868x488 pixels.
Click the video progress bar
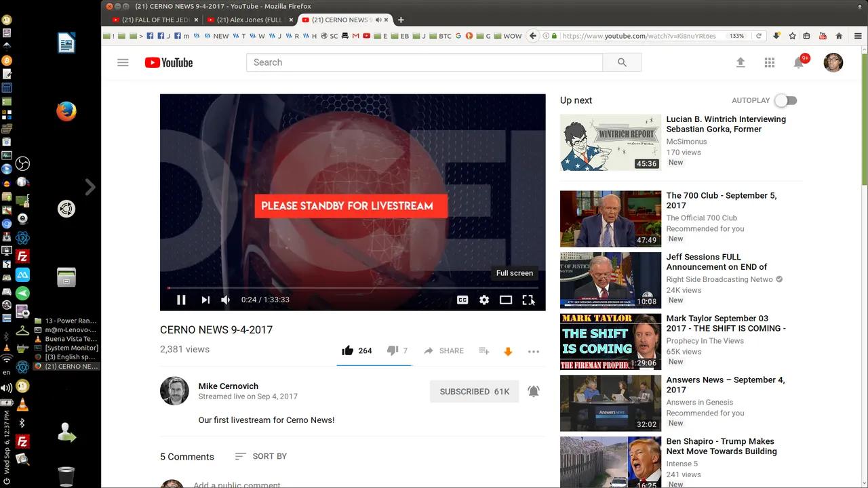click(x=353, y=288)
